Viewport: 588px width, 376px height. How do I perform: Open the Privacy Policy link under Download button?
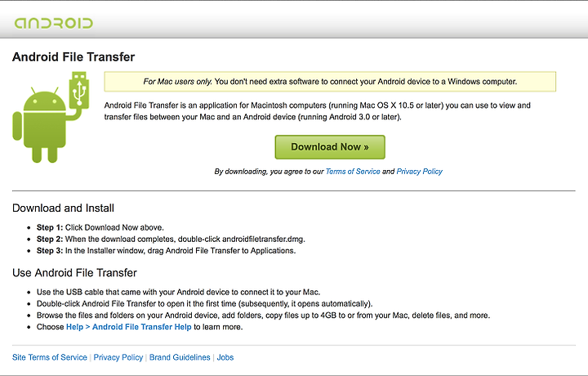click(420, 172)
